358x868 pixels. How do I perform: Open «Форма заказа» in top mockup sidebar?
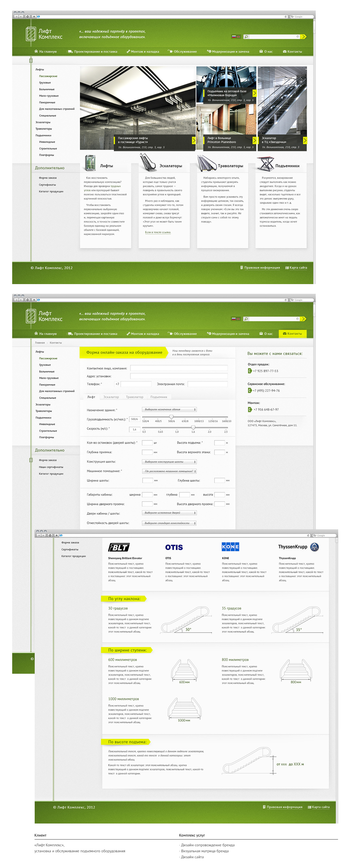pos(47,177)
